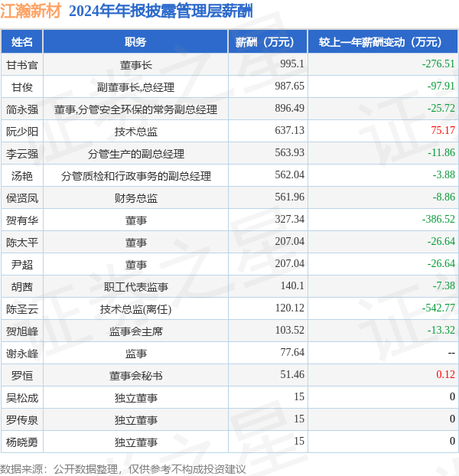459x476 pixels.
Task: Click the change value -11.86
Action: [441, 152]
